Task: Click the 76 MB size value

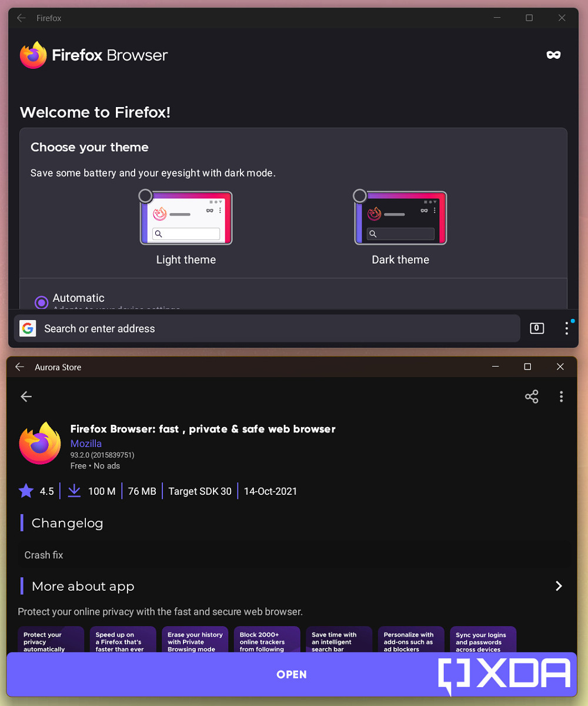Action: 142,491
